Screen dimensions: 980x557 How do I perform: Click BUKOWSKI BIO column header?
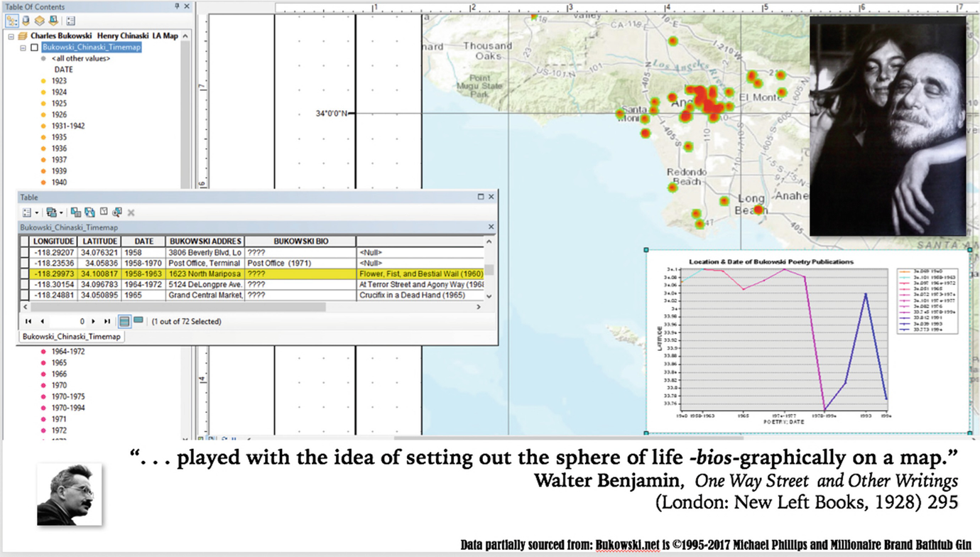click(x=300, y=242)
